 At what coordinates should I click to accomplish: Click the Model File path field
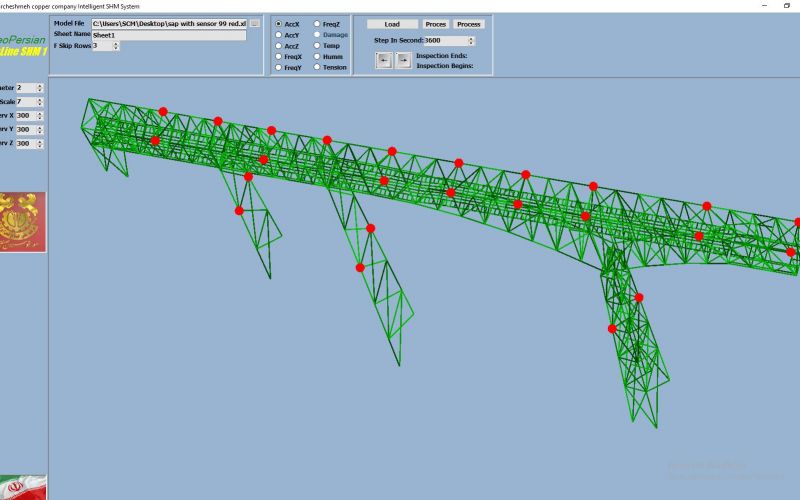click(x=168, y=23)
